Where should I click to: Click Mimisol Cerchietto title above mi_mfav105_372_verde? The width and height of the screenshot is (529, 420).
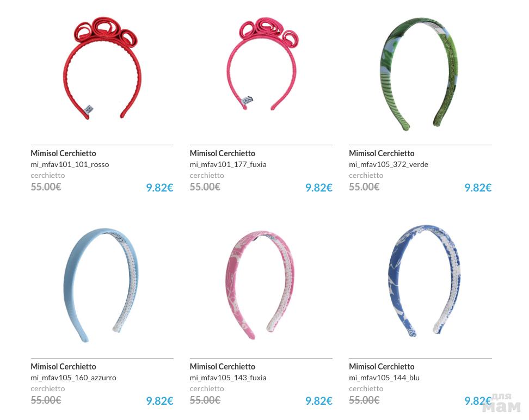click(x=382, y=153)
